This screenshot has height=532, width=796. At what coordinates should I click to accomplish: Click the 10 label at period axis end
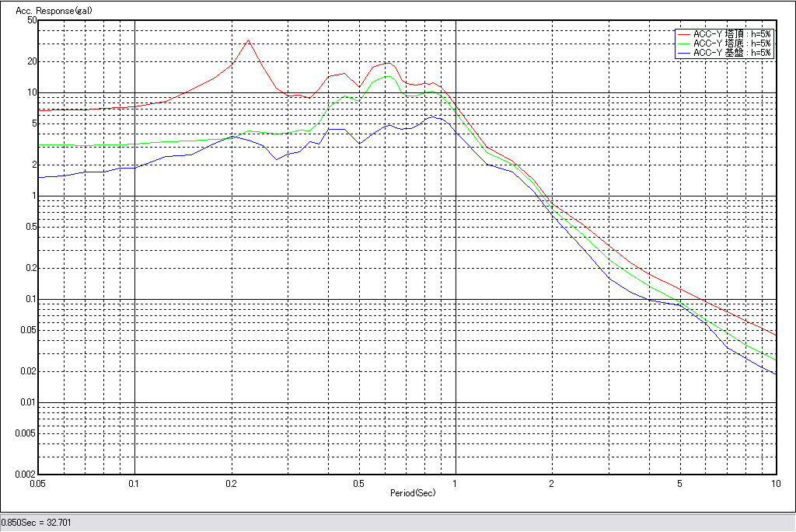click(x=774, y=483)
